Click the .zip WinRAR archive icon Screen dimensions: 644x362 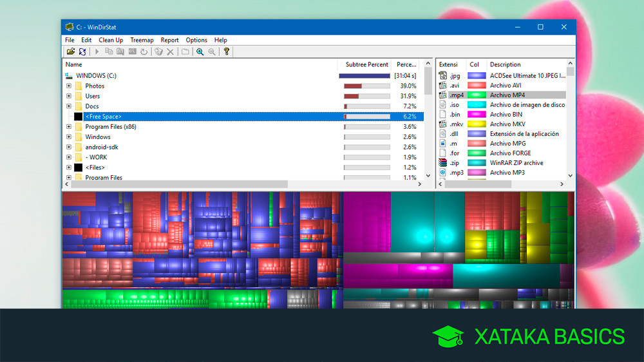(x=443, y=163)
